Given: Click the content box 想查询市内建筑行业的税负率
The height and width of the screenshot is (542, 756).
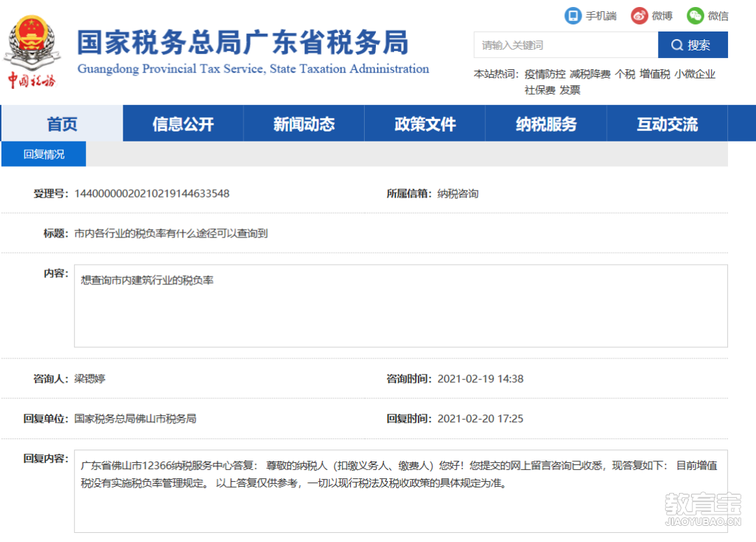Looking at the screenshot, I should [x=400, y=306].
